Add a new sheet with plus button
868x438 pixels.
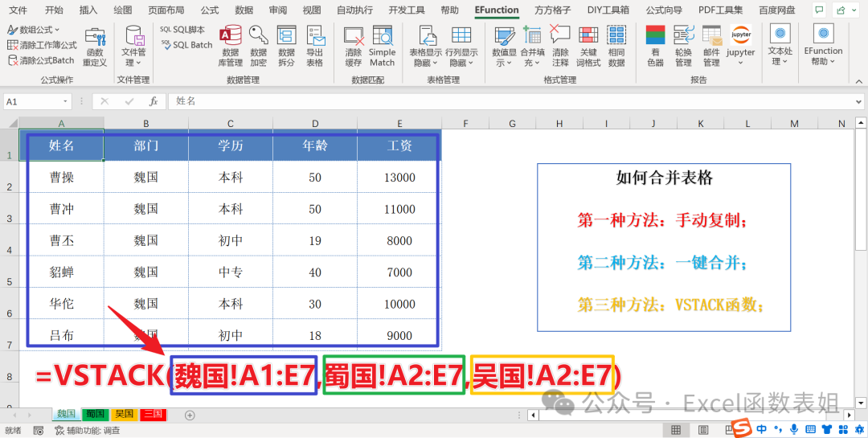coord(190,415)
